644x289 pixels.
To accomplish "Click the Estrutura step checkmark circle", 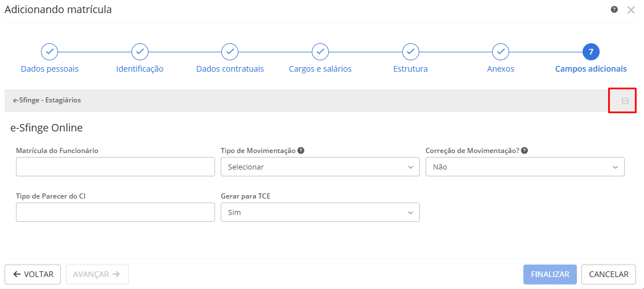I will point(410,52).
